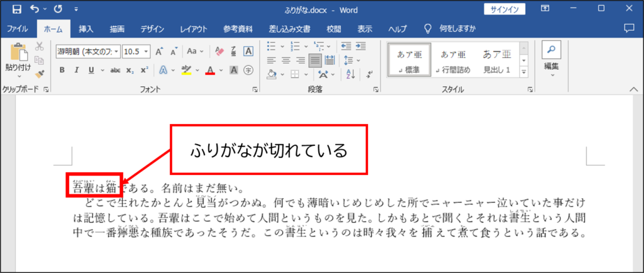This screenshot has width=644, height=273.
Task: Apply the enclosed character (字) button
Action: pyautogui.click(x=248, y=70)
